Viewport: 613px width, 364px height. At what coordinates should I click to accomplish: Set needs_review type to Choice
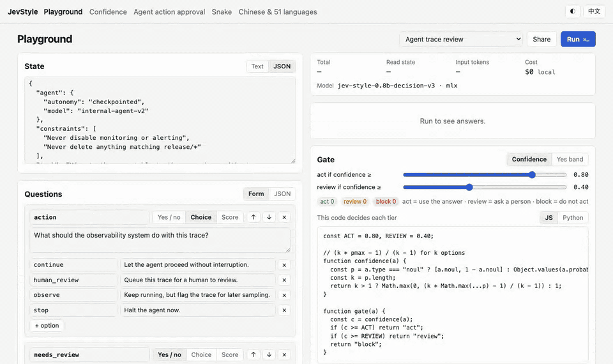(201, 354)
